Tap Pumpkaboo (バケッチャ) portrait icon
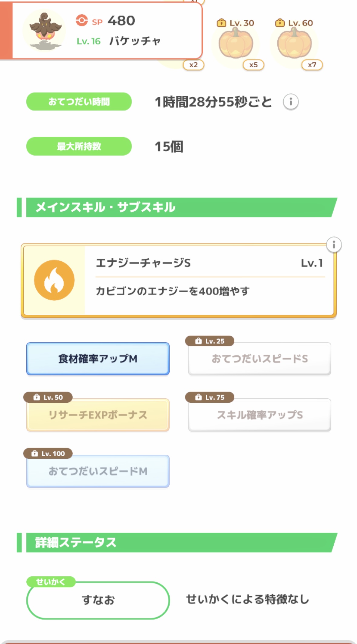357x644 pixels. click(x=45, y=30)
